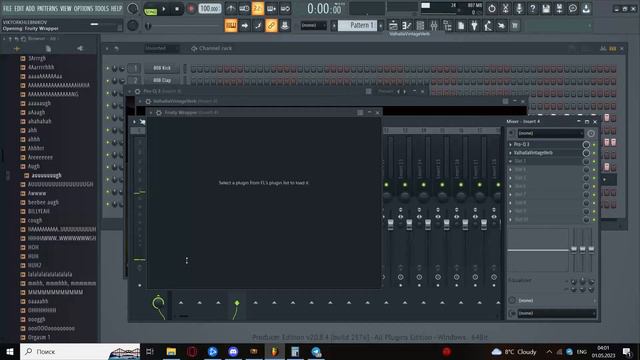Select the 808 Kick channel button
Screen dimensions: 640x360
[x=162, y=68]
